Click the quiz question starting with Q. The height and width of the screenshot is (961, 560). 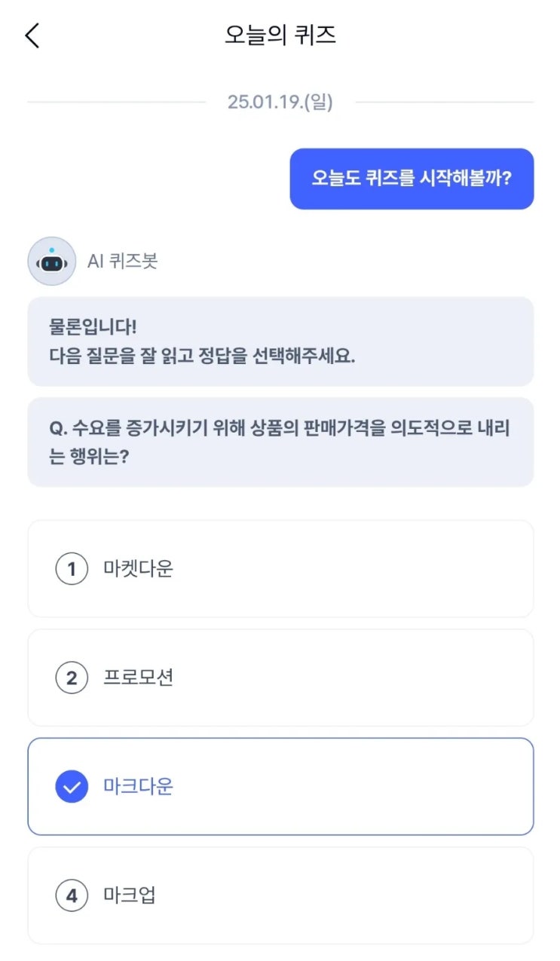(280, 429)
